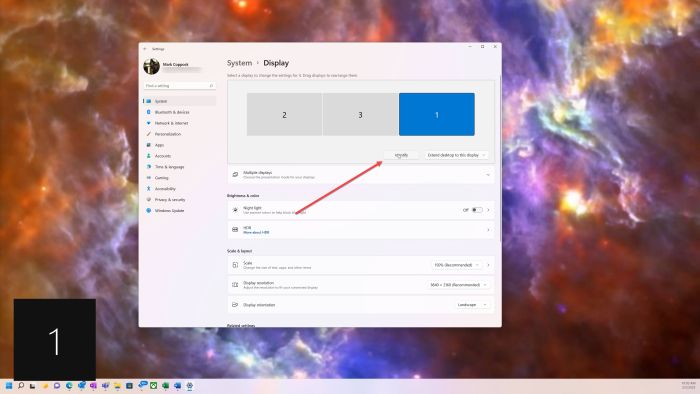Image resolution: width=700 pixels, height=394 pixels.
Task: Click the user profile picture
Action: click(x=151, y=66)
